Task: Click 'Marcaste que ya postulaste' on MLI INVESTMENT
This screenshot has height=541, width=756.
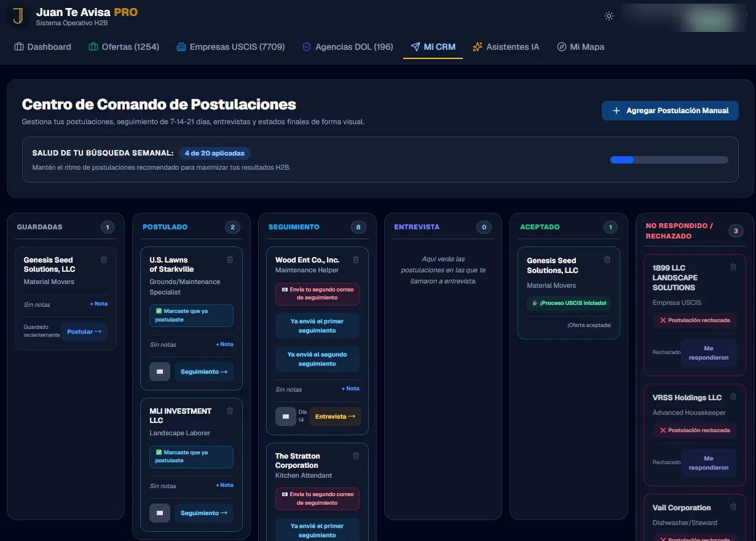Action: [191, 457]
